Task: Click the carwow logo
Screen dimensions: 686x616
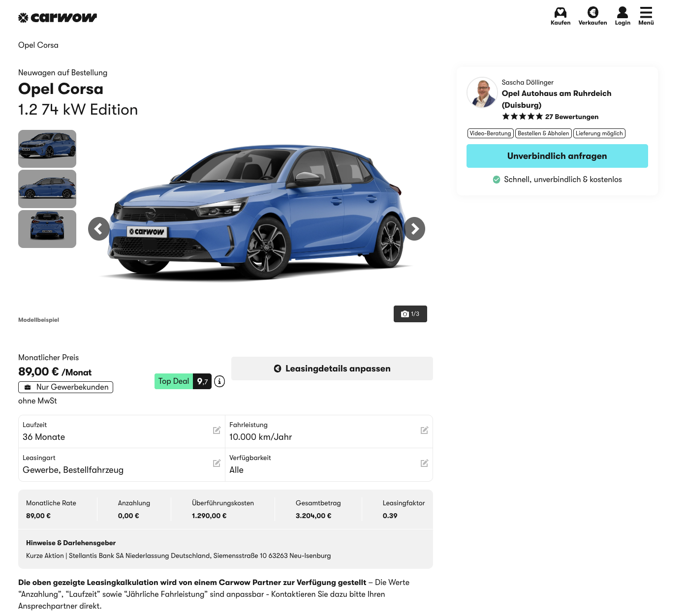Action: [x=58, y=18]
